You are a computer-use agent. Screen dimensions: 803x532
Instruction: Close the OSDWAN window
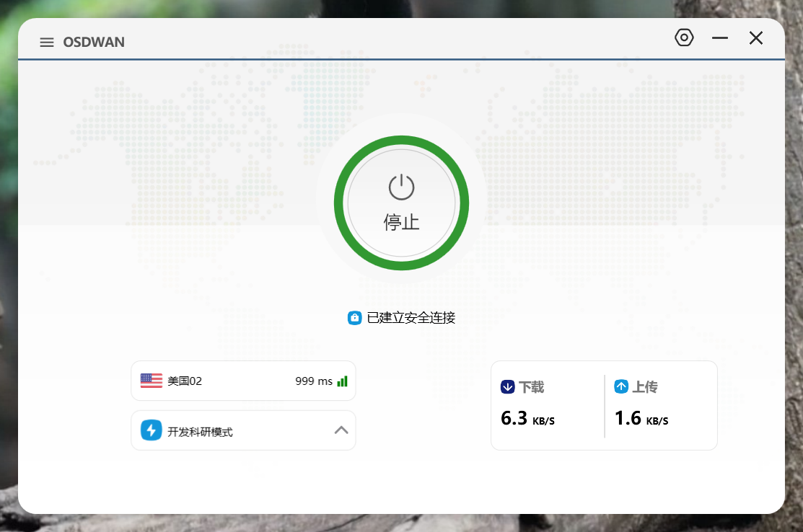(755, 38)
